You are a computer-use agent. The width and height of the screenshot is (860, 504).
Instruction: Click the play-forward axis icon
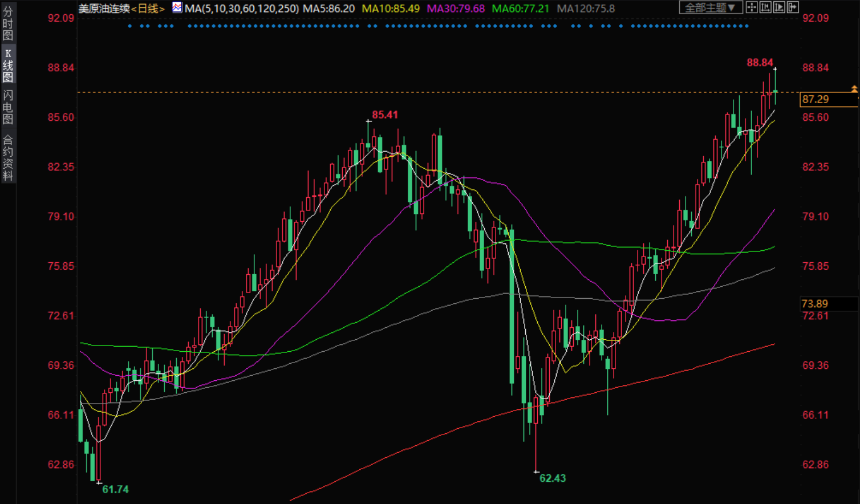[778, 7]
